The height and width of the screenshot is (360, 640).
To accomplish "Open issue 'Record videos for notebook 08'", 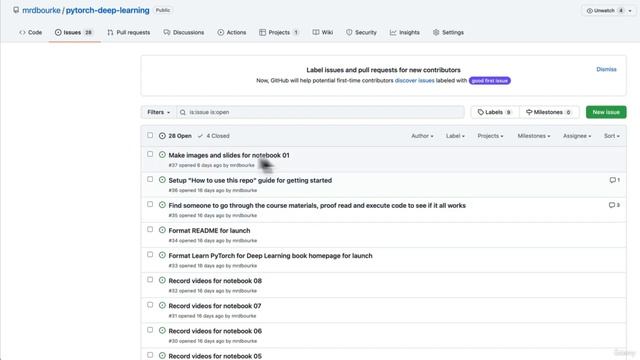I will (x=215, y=281).
